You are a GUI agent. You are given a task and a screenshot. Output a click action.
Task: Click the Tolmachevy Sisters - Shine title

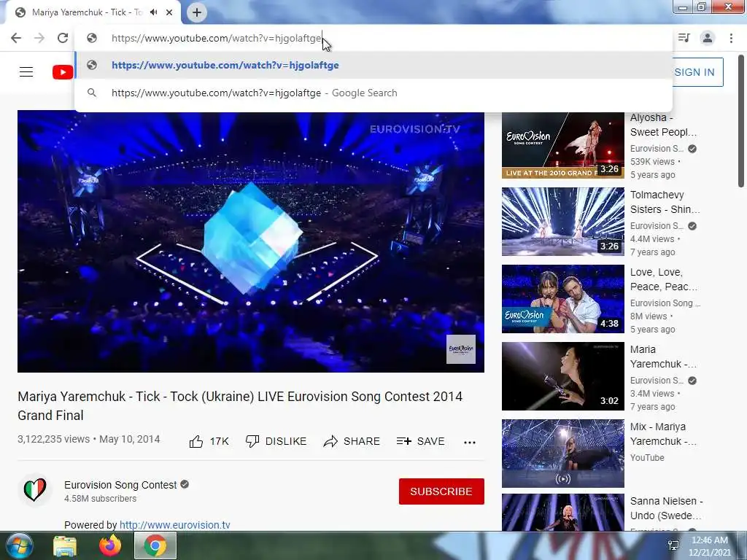pos(665,202)
